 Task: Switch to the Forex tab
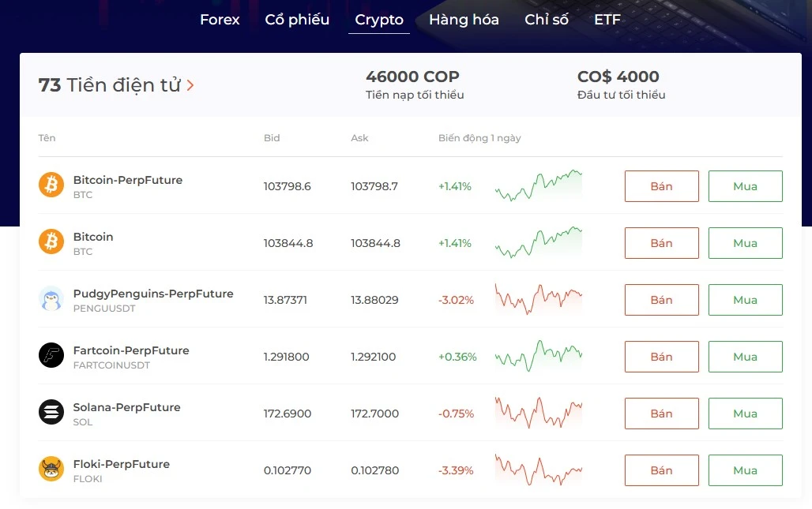pos(220,20)
